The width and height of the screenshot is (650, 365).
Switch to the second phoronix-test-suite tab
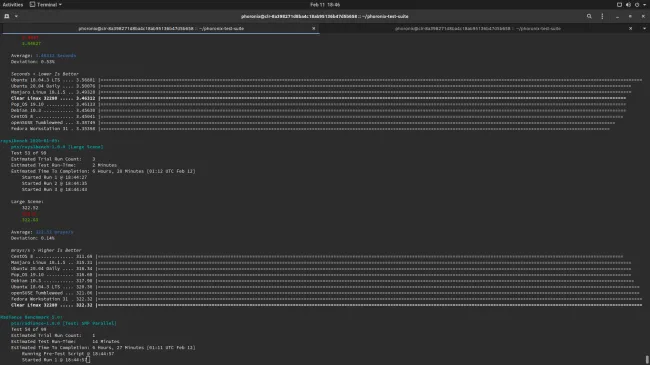point(478,28)
